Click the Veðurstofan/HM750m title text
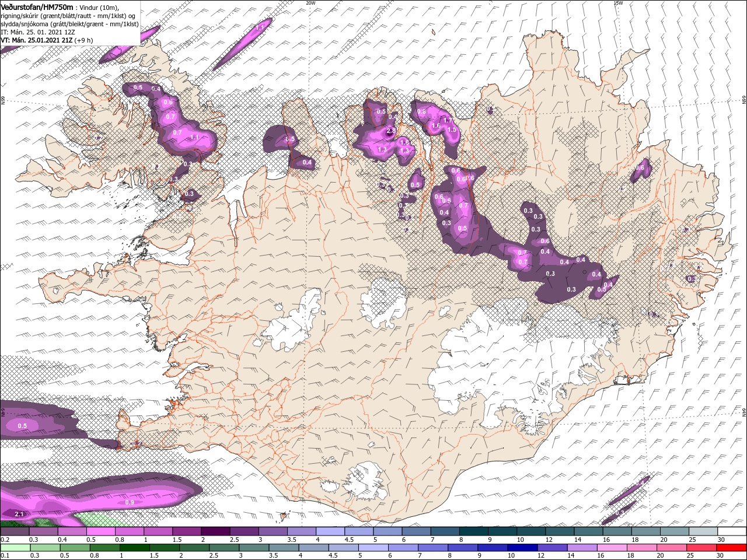Screen dimensions: 747x560 (37, 7)
